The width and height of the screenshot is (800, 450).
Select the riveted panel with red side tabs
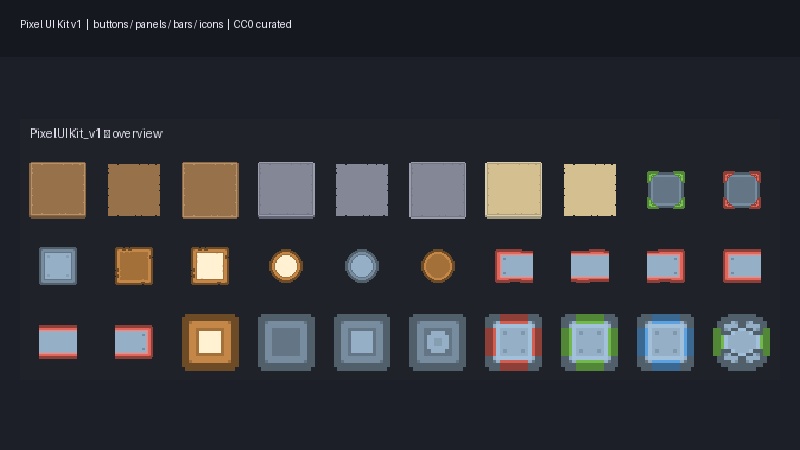point(513,342)
